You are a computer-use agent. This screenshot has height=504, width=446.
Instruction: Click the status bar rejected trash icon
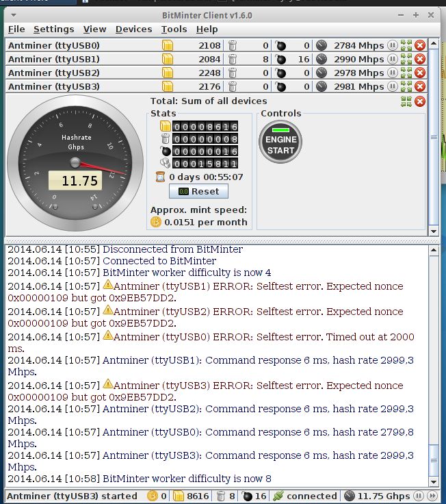[220, 496]
